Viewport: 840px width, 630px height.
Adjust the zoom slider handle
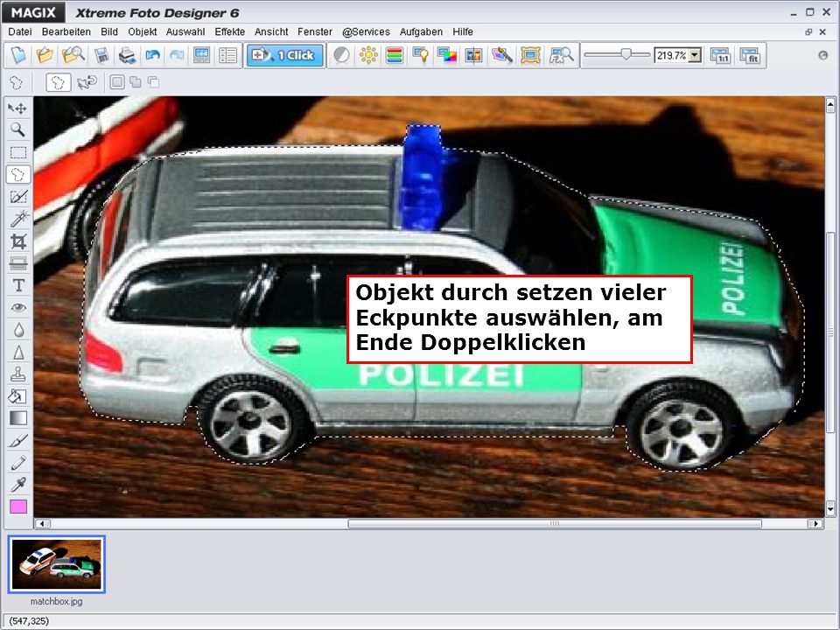625,54
